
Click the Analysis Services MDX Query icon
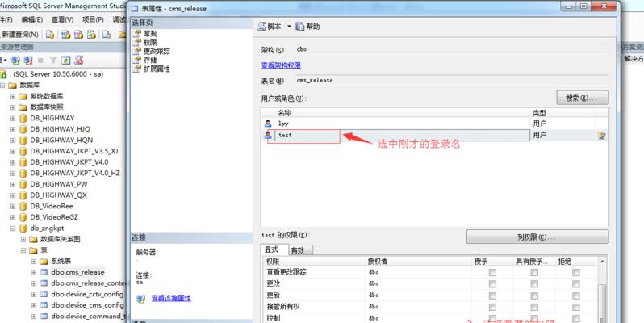click(65, 35)
